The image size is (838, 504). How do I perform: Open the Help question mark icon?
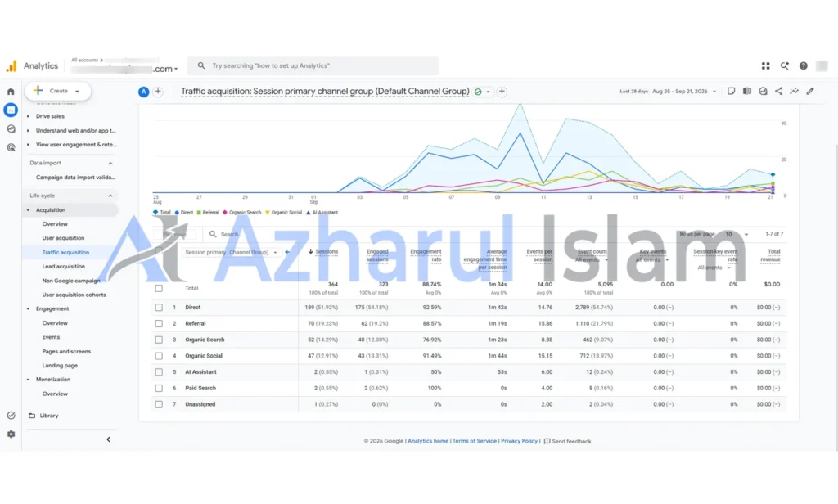tap(804, 65)
